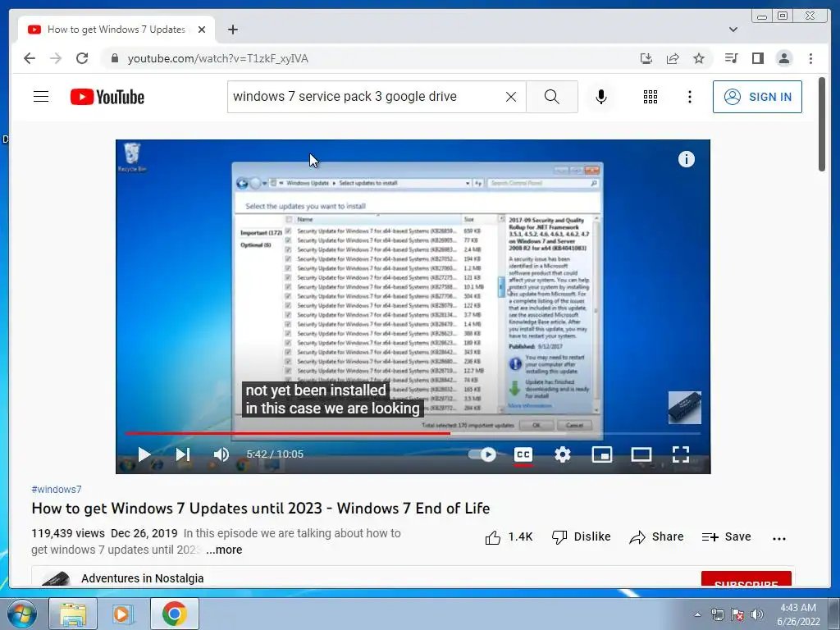Enable miniplayer mode
The width and height of the screenshot is (840, 630).
pyautogui.click(x=601, y=454)
